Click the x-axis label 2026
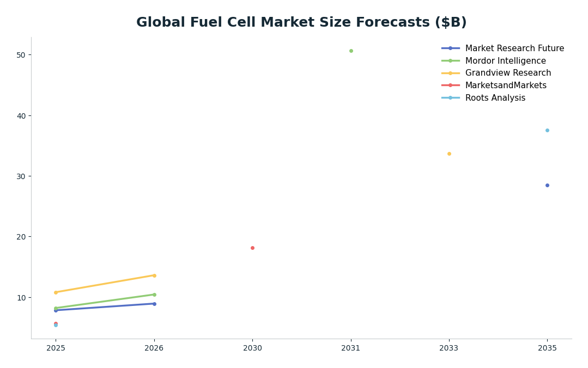This screenshot has width=588, height=368. pyautogui.click(x=154, y=348)
